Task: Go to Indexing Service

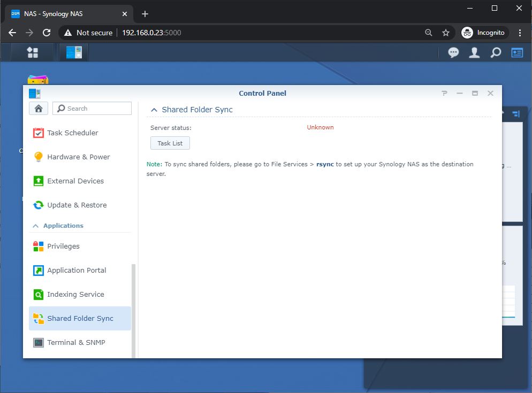Action: click(x=80, y=294)
